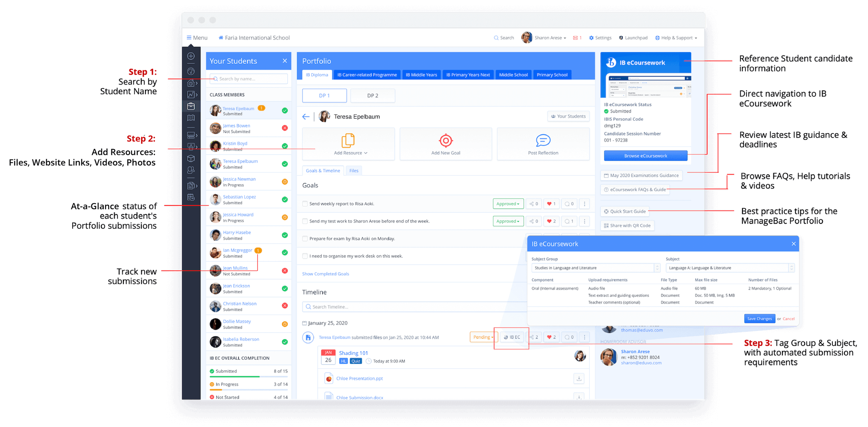Open May 2020 Examinations Guidance
This screenshot has height=427, width=868.
pos(641,175)
